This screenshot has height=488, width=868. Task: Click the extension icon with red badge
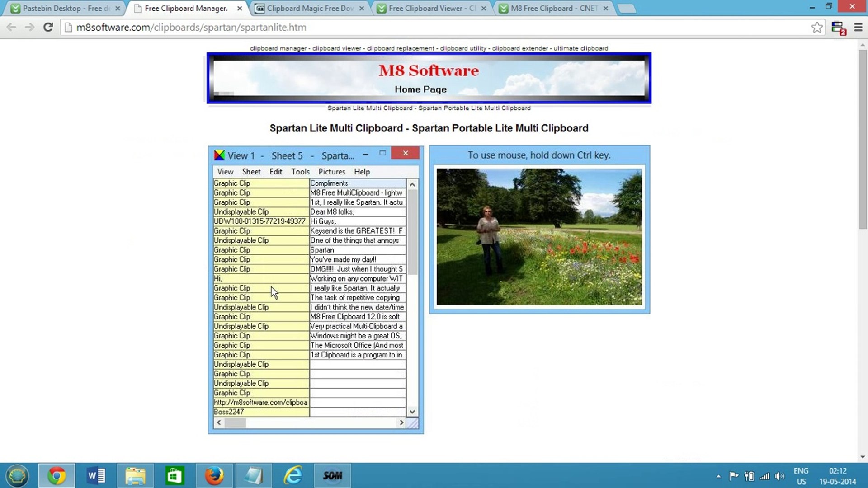click(838, 28)
